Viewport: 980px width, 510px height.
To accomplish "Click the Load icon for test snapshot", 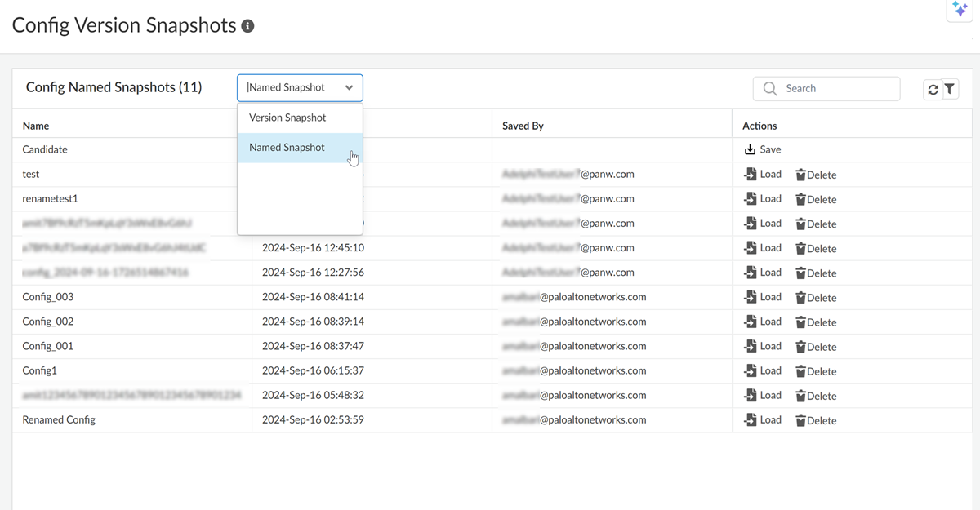I will pyautogui.click(x=750, y=174).
